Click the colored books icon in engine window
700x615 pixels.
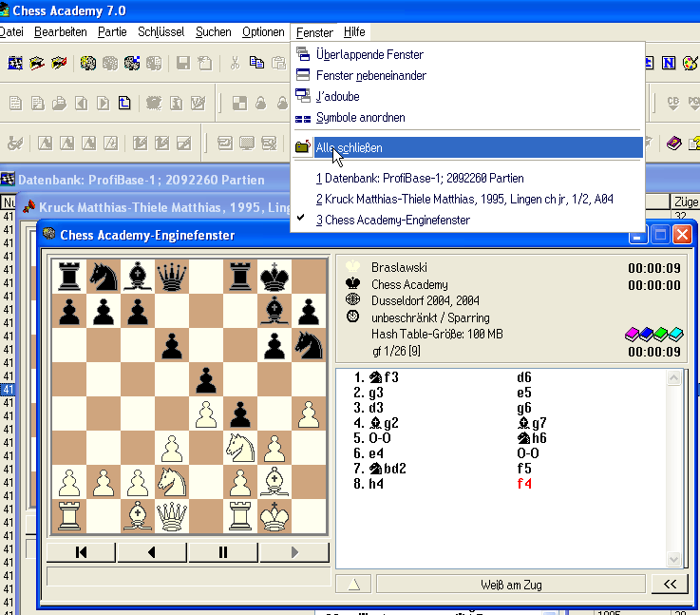point(654,334)
